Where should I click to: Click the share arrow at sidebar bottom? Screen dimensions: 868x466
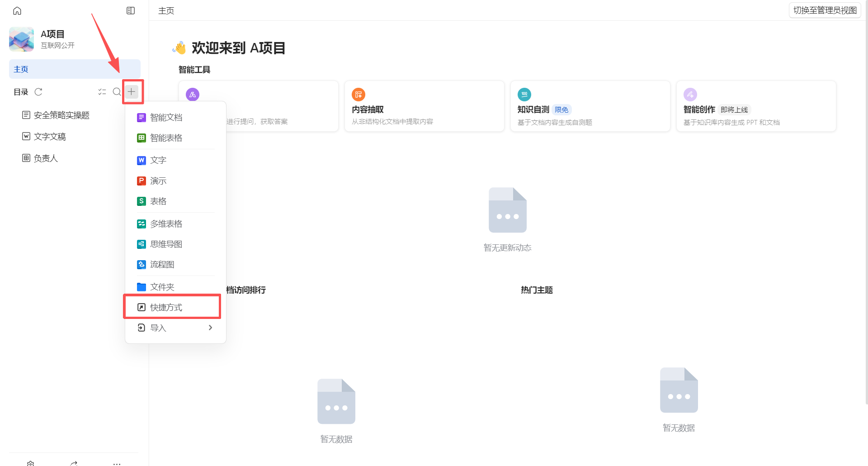click(74, 464)
